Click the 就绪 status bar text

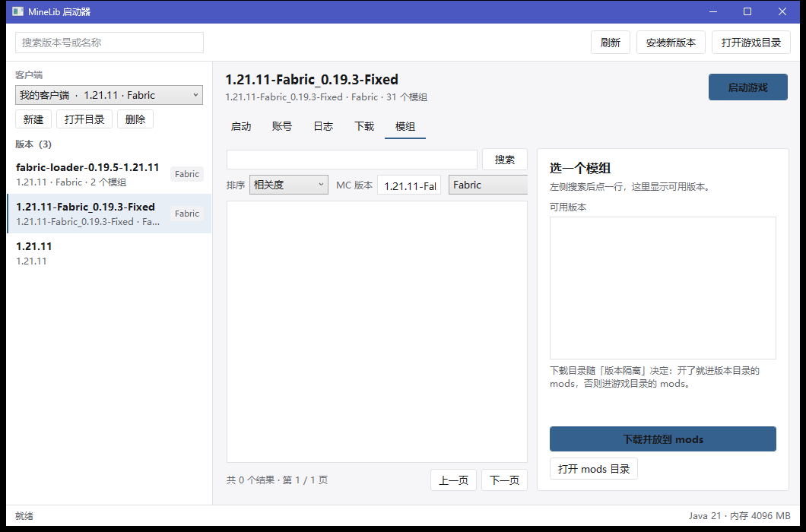coord(24,515)
